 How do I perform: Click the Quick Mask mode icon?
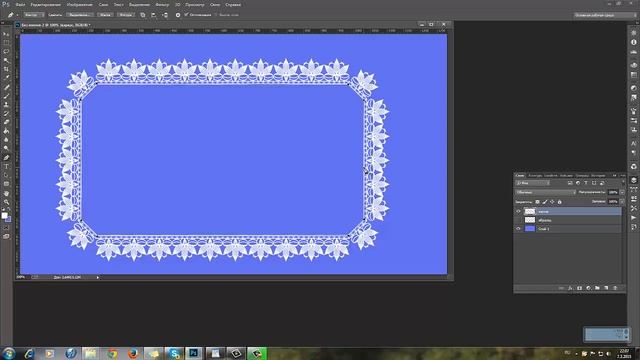click(6, 228)
